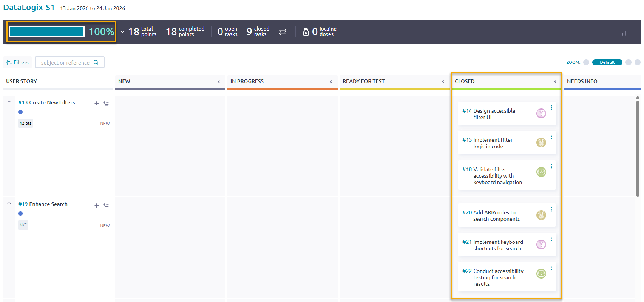This screenshot has width=644, height=302.
Task: Select the smallest zoom level dot
Action: point(586,62)
